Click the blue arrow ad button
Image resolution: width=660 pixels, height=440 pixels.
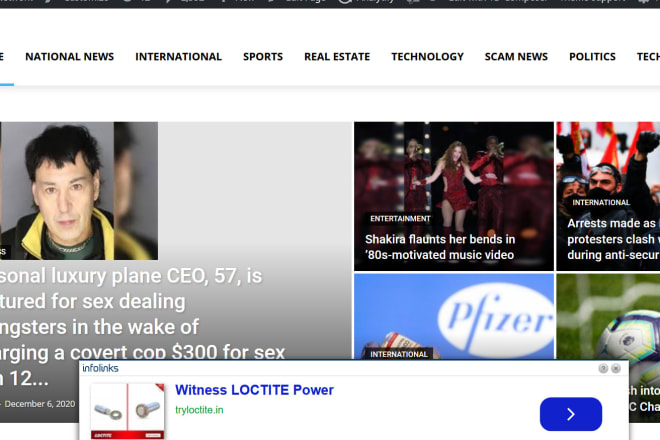[571, 414]
